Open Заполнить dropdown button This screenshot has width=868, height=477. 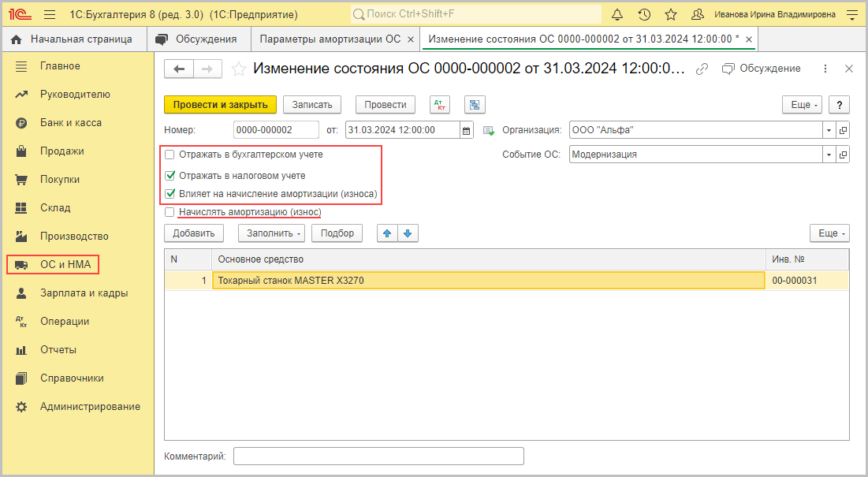272,233
